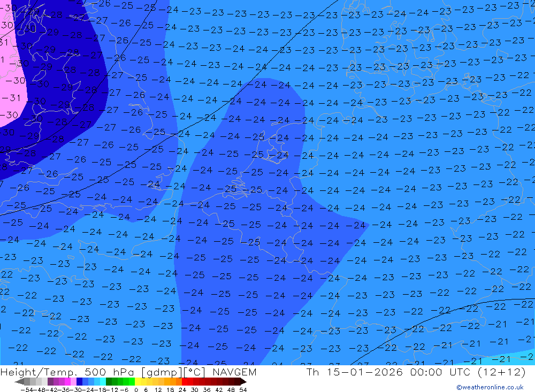Pick the bright red legend swatch at 24
This screenshot has width=535, height=392.
(x=185, y=382)
